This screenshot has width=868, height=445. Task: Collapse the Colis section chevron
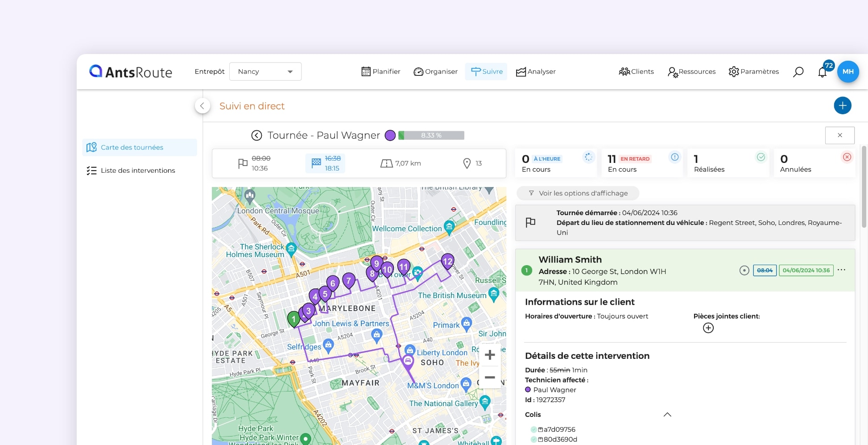pos(667,414)
